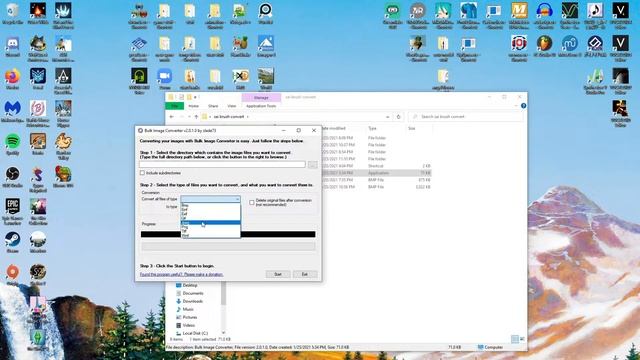Open the Assassin's Creed desktop shortcut
Screen dimensions: 640x360
click(x=63, y=81)
